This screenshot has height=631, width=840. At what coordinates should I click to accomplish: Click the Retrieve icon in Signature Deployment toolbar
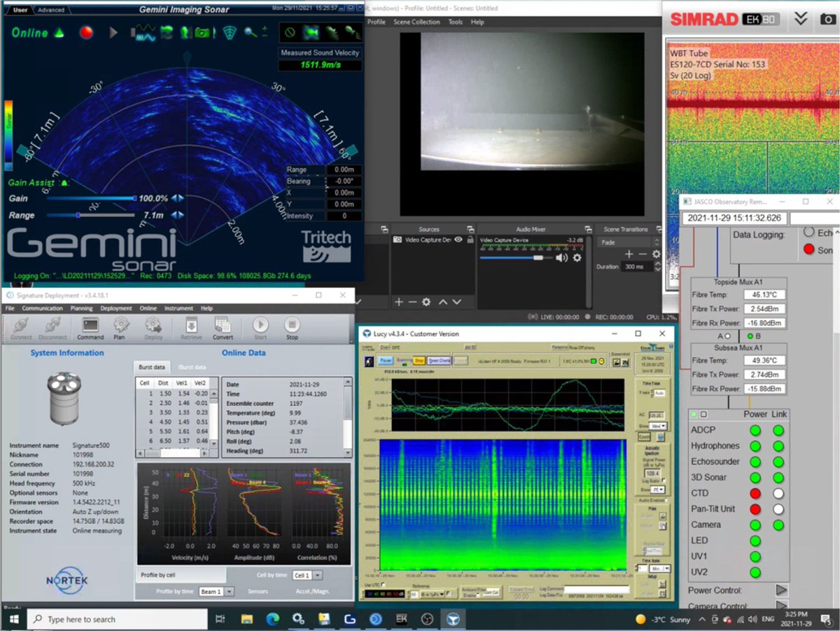point(191,328)
